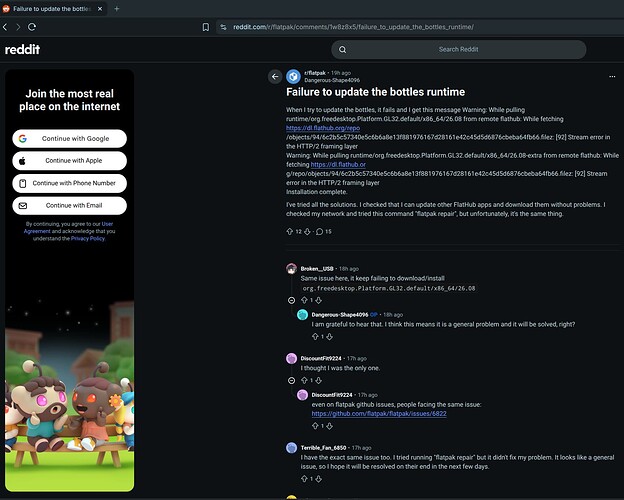
Task: Click the post title 'Failure to update the bottles runtime'
Action: 375,92
